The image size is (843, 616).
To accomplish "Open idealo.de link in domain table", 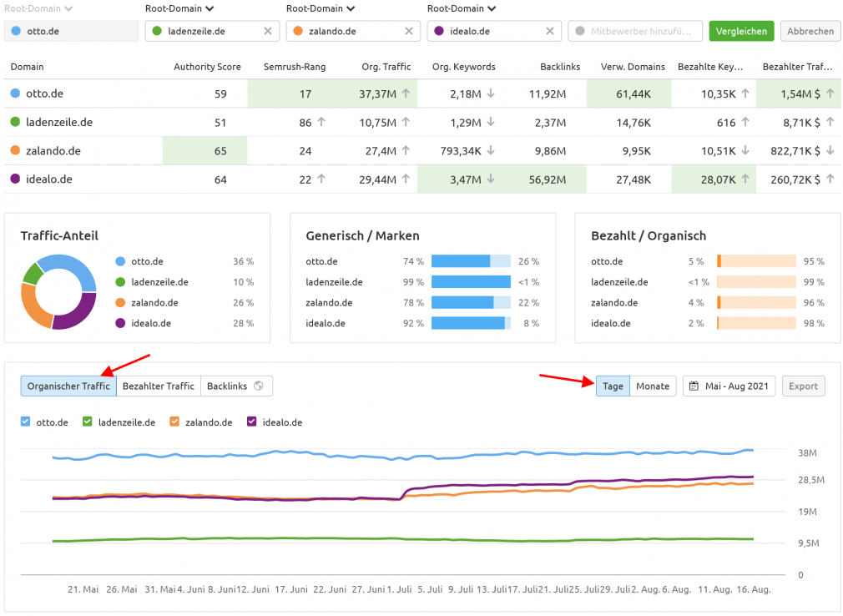I will [49, 179].
